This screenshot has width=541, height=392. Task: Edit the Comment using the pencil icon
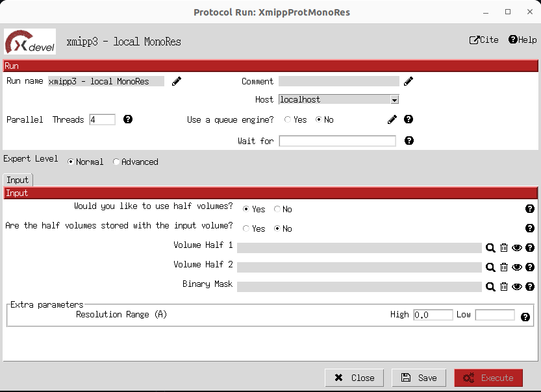pyautogui.click(x=408, y=80)
